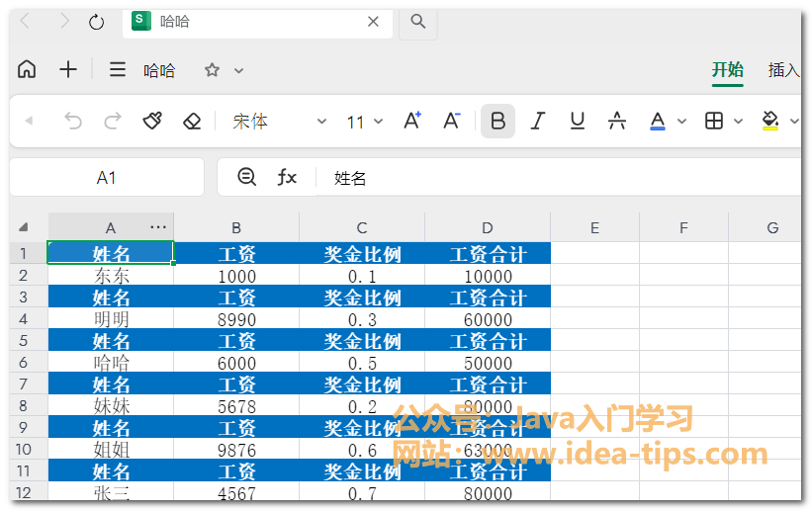Click the format painter brush icon

152,121
